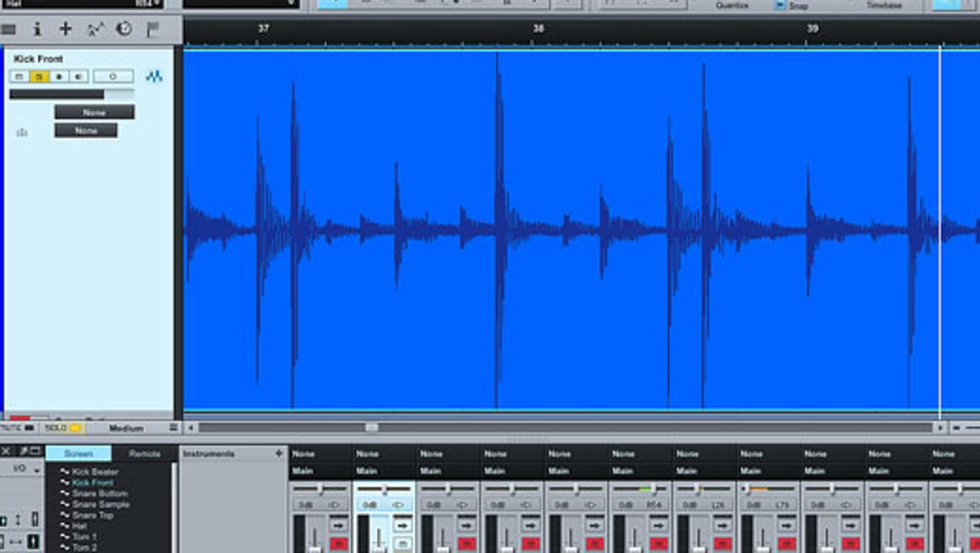Screen dimensions: 980x553
Task: Click the plus icon to add tracks
Action: click(x=65, y=29)
